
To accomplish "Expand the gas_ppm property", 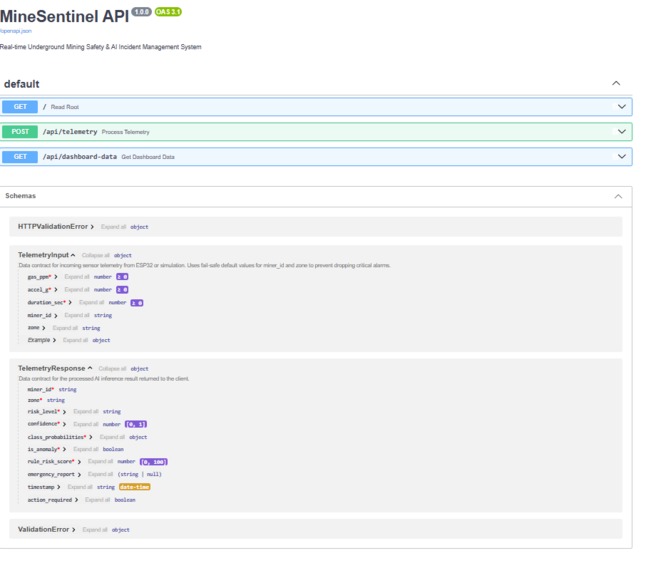I will [56, 277].
